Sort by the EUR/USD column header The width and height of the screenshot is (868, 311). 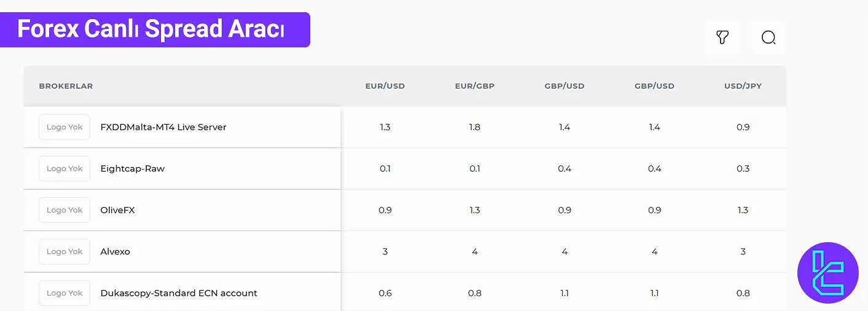click(x=385, y=86)
